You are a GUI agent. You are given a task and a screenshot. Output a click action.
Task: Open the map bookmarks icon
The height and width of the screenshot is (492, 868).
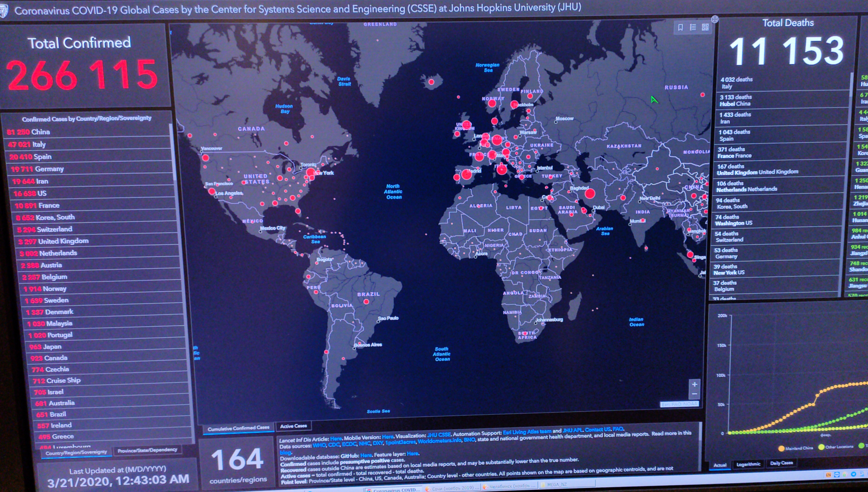coord(680,28)
